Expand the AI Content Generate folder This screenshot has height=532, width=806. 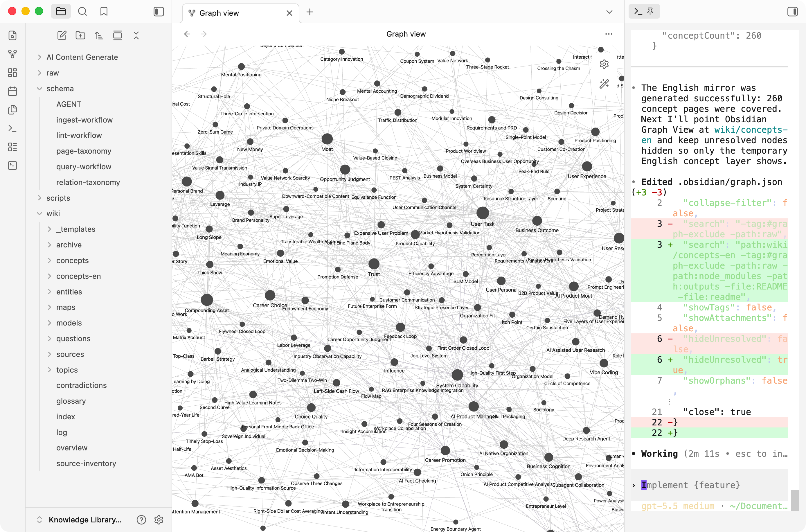82,57
